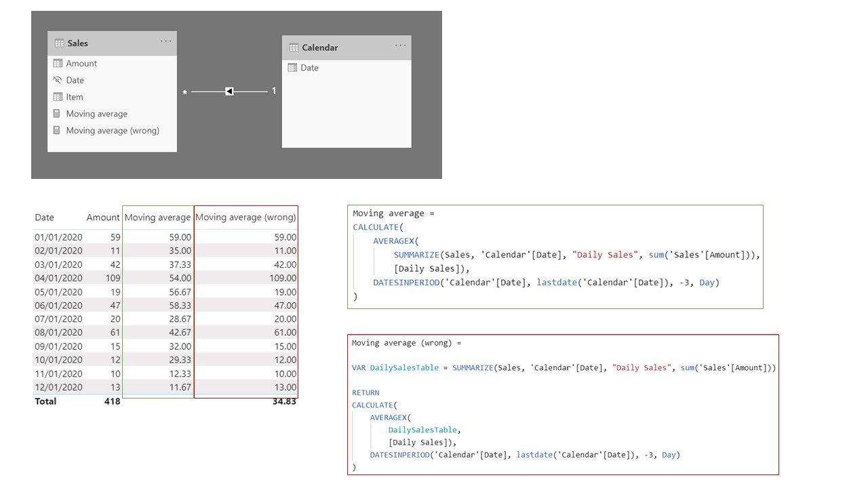Open the Sales table more options ellipsis
This screenshot has width=868, height=488.
[166, 41]
